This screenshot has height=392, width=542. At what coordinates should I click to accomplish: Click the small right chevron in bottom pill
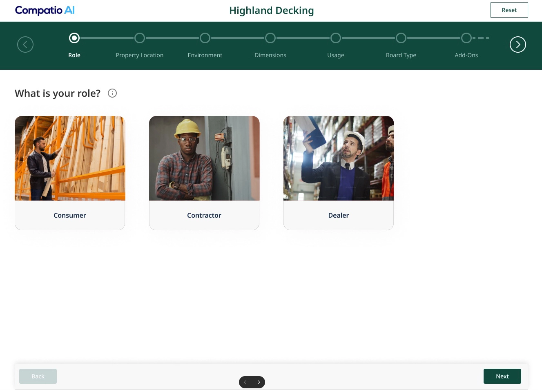coord(259,382)
